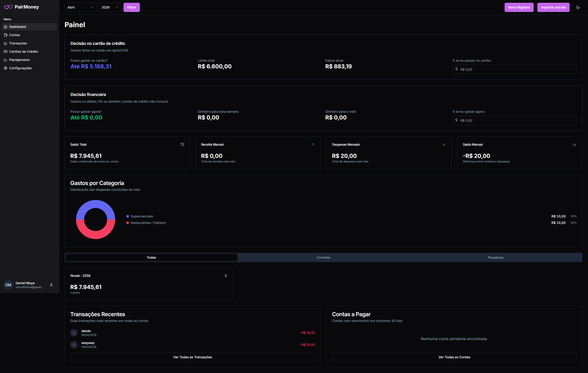Screen dimensions: 588x373
Task: Open Configurações menu item
Action: coord(29,68)
